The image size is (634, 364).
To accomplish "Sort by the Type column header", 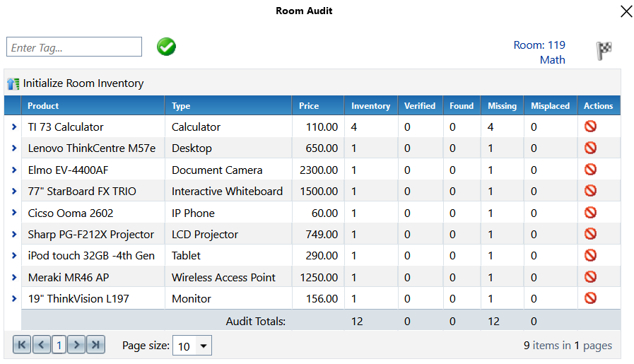I will [181, 106].
